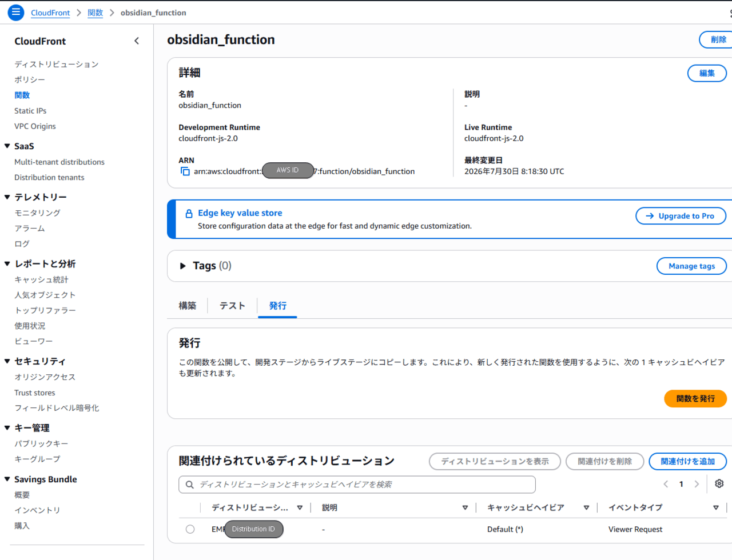Open the 関数 breadcrumb link
732x560 pixels.
coord(95,13)
